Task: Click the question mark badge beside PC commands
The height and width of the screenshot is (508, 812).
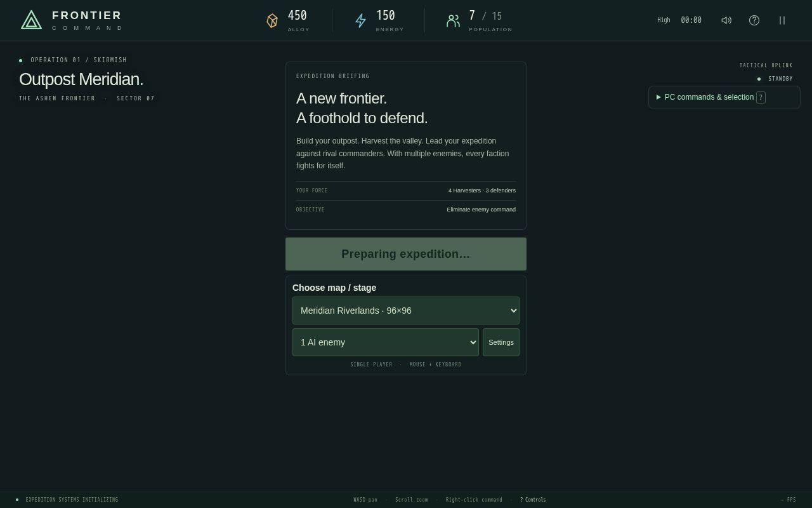Action: pyautogui.click(x=761, y=97)
